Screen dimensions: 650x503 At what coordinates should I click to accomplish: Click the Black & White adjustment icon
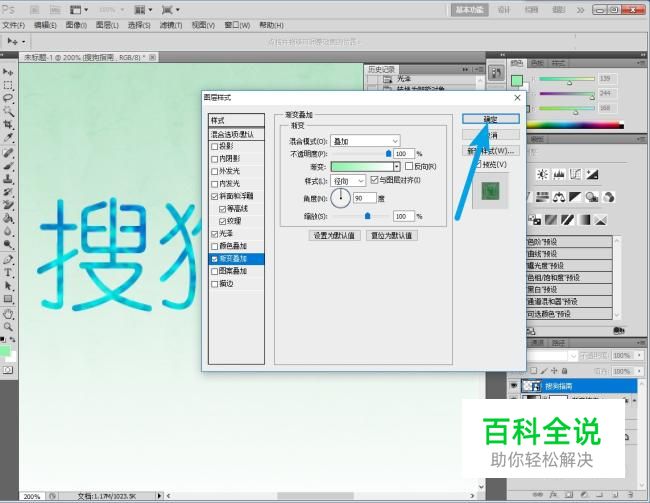[575, 197]
